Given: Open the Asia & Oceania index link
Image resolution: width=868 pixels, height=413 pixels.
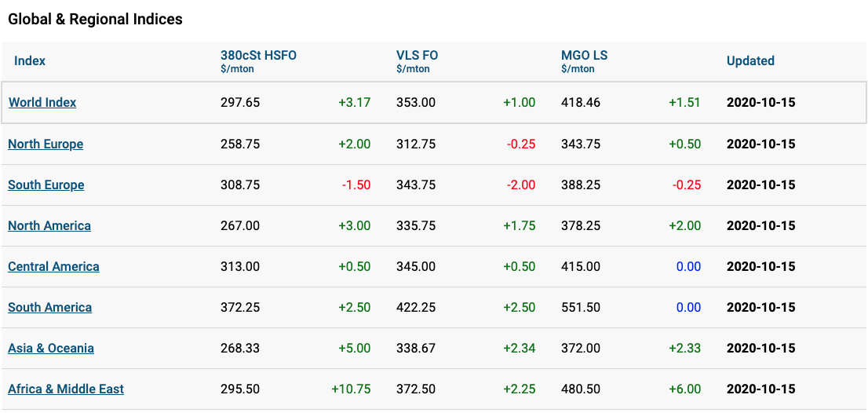Looking at the screenshot, I should click(x=51, y=349).
